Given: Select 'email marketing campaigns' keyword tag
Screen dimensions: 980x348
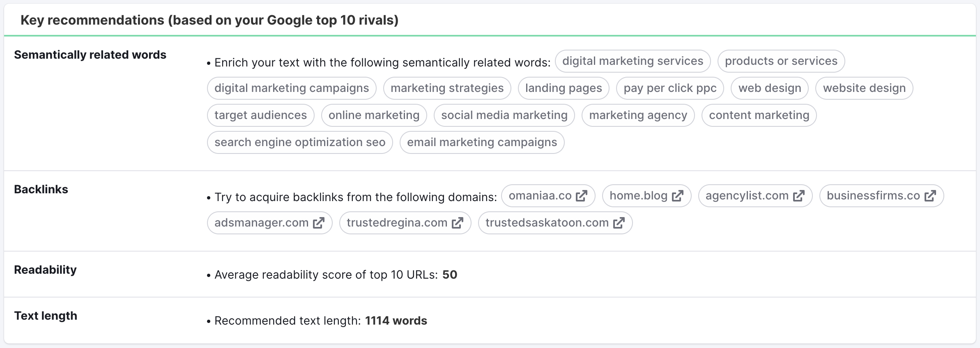Looking at the screenshot, I should (482, 142).
